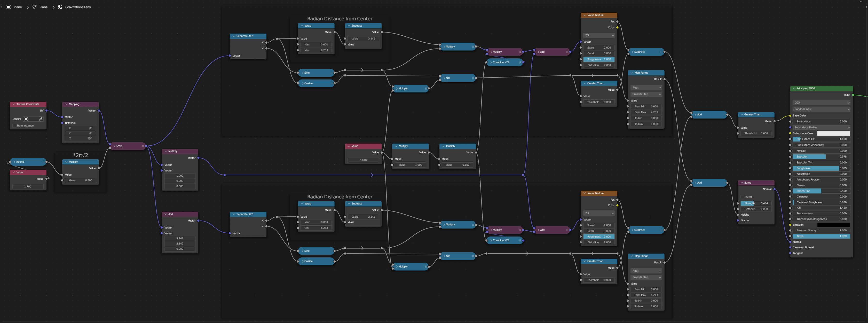Collapse the Principled BSDF node
868x323 pixels.
(794, 89)
